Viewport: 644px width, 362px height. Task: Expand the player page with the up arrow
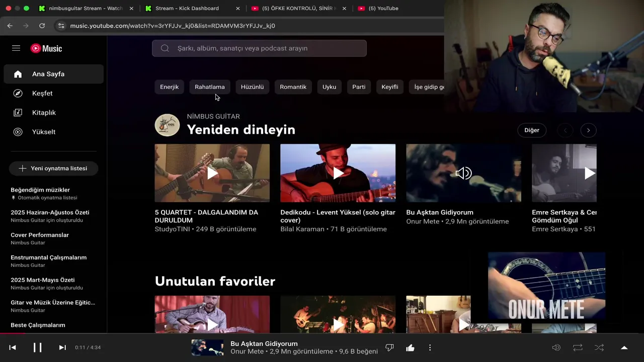tap(624, 347)
